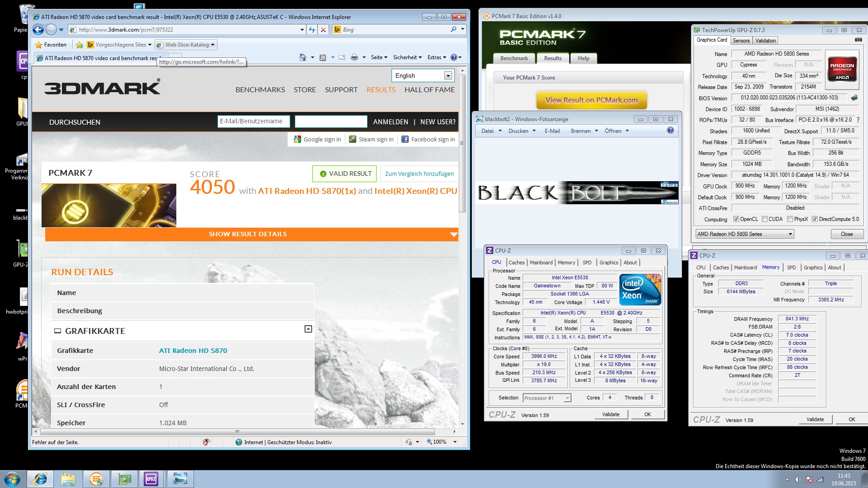Image resolution: width=868 pixels, height=488 pixels.
Task: Open the CPU-Z taskbar icon
Action: point(151,479)
